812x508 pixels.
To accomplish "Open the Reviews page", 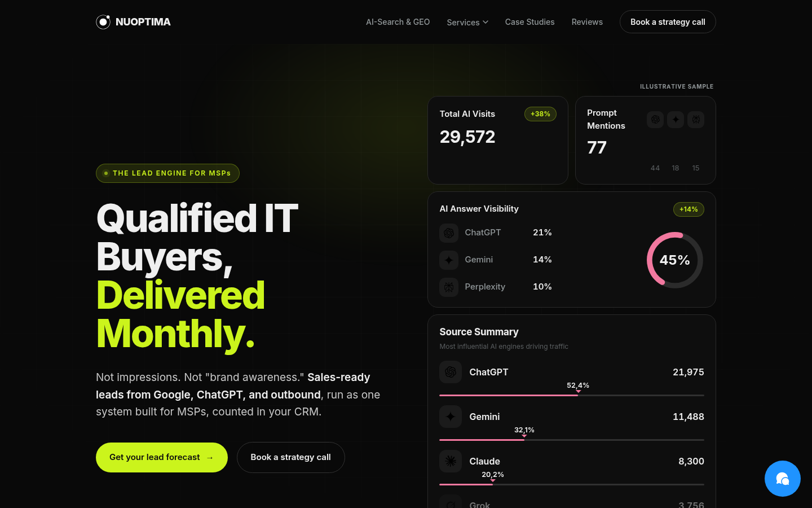I will pos(587,22).
